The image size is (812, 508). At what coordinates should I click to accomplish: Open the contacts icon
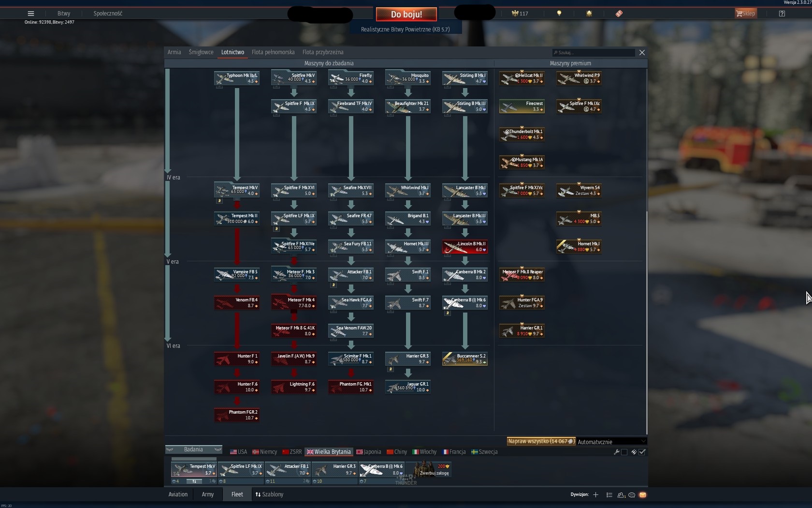(x=621, y=494)
